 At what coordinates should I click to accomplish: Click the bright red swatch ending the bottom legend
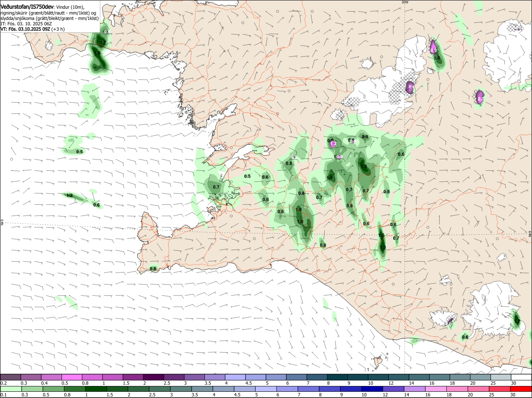[x=521, y=389]
